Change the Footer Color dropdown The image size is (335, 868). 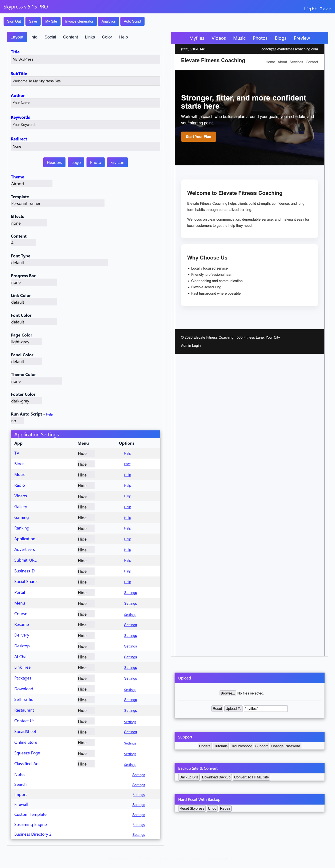pos(26,401)
